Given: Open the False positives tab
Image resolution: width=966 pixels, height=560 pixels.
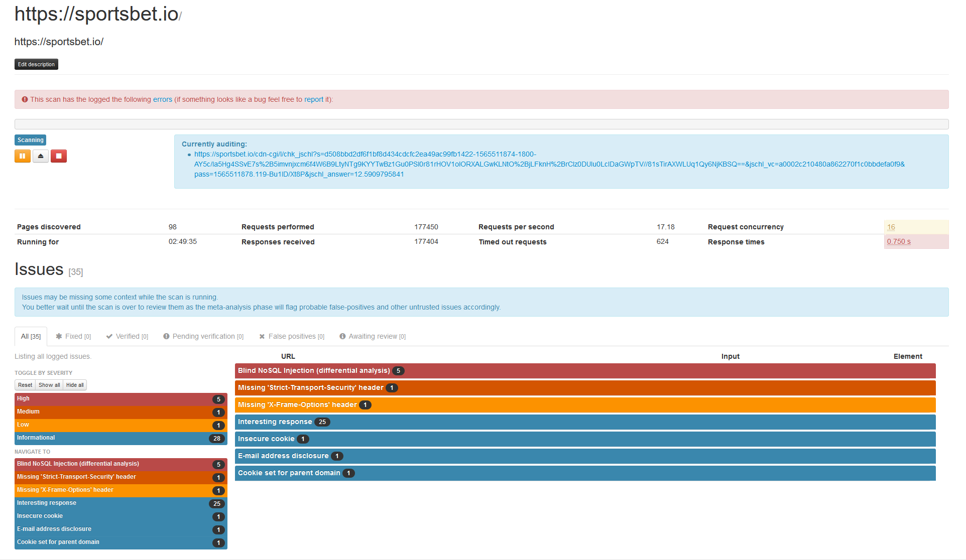Looking at the screenshot, I should pos(292,336).
